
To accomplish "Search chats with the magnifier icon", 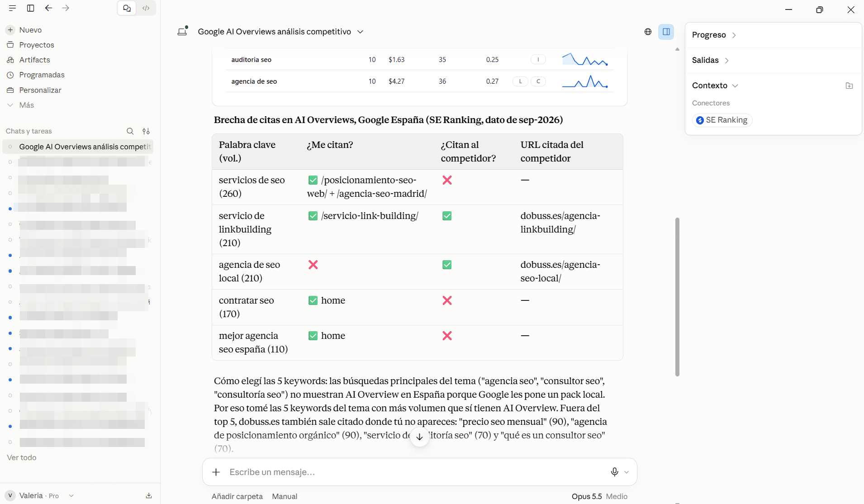I will pyautogui.click(x=130, y=131).
